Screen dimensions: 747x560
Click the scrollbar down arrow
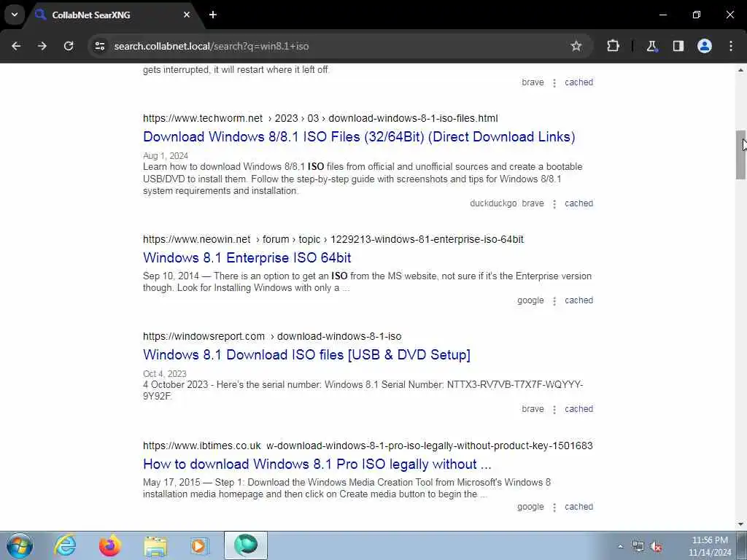(740, 524)
